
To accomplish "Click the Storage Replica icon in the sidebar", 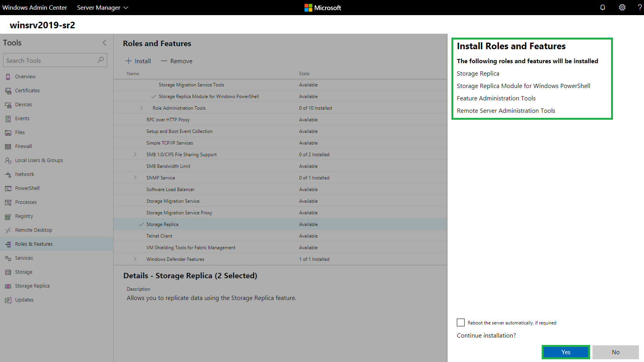I will click(8, 286).
